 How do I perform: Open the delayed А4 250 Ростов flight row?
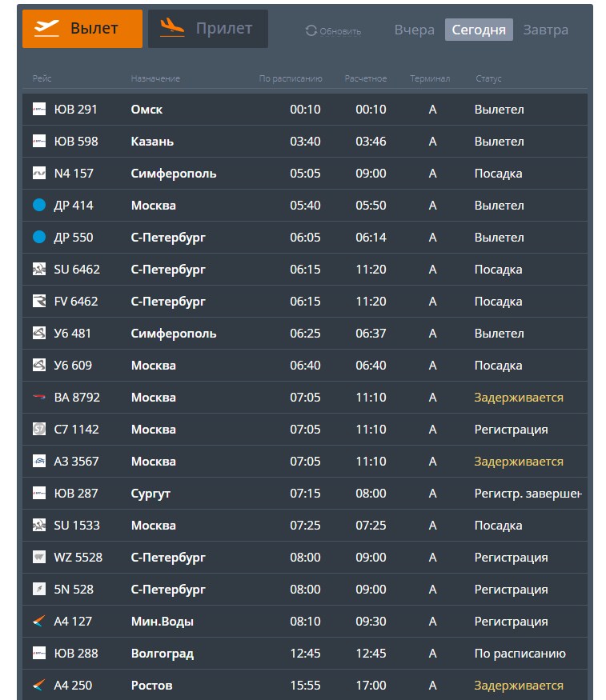[x=304, y=685]
